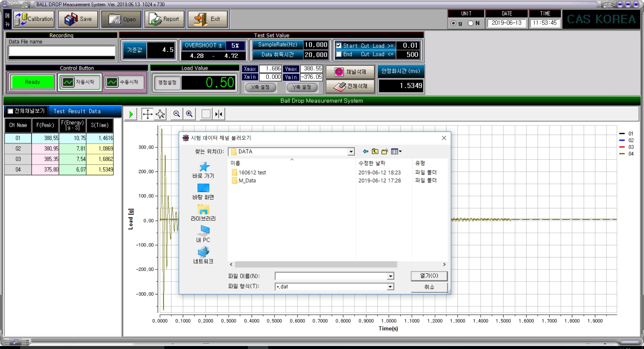
Task: Click the Exit toolbar button
Action: pyautogui.click(x=208, y=19)
